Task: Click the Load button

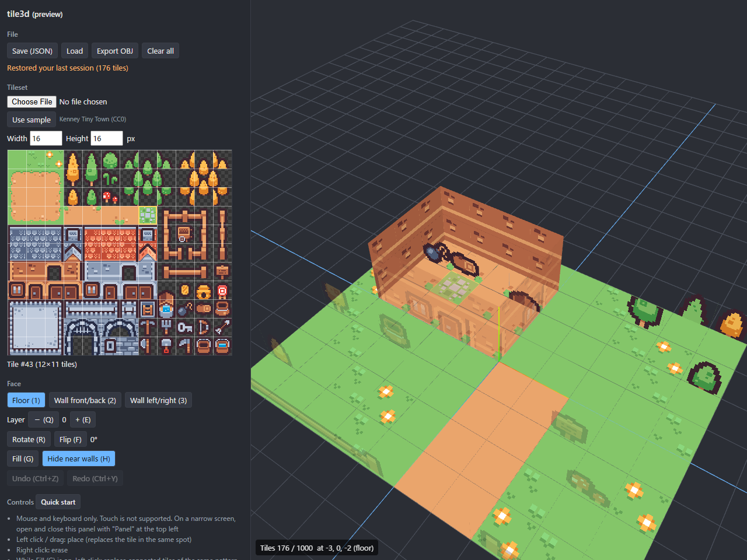Action: (75, 51)
